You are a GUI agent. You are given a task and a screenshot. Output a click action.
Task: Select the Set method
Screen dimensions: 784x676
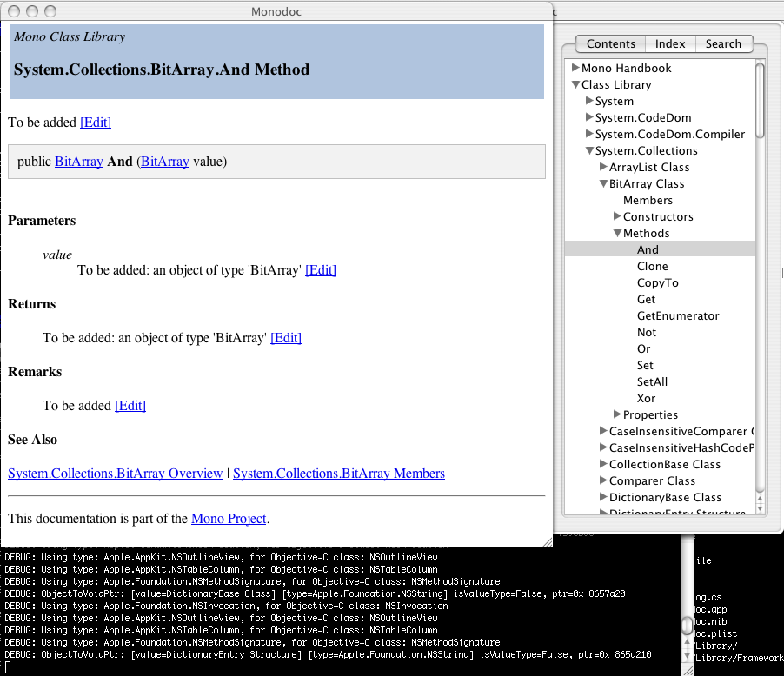(645, 365)
